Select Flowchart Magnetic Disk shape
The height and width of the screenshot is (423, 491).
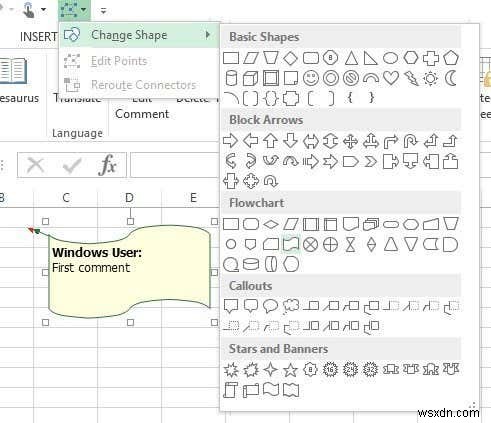[251, 265]
